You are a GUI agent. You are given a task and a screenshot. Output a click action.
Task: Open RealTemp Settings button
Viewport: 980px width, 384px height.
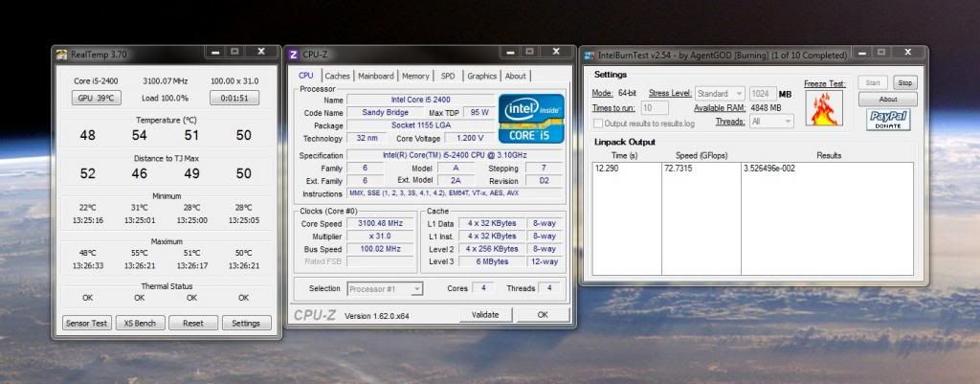[x=246, y=324]
